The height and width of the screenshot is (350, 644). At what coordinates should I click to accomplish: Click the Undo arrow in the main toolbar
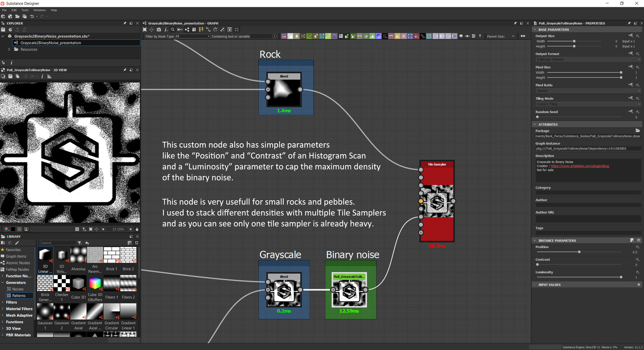32,16
